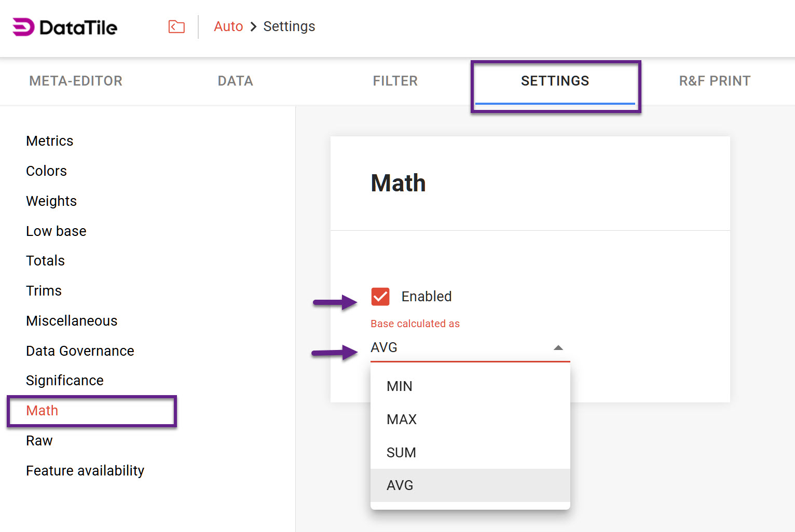Click the back-to-projects folder icon
795x532 pixels.
[x=176, y=27]
